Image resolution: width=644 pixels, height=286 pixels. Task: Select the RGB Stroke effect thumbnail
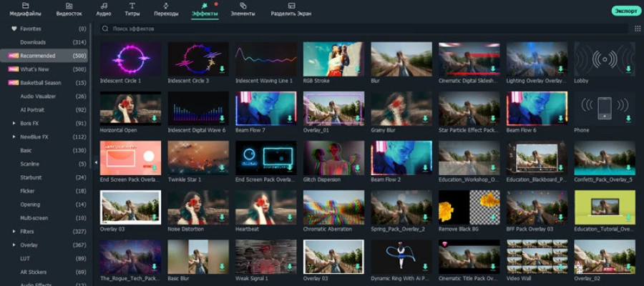(333, 59)
